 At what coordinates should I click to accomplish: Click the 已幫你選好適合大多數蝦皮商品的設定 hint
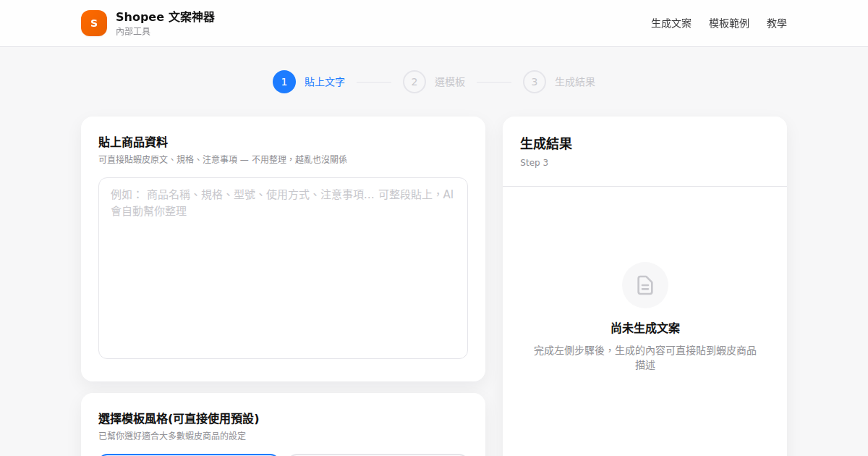172,436
